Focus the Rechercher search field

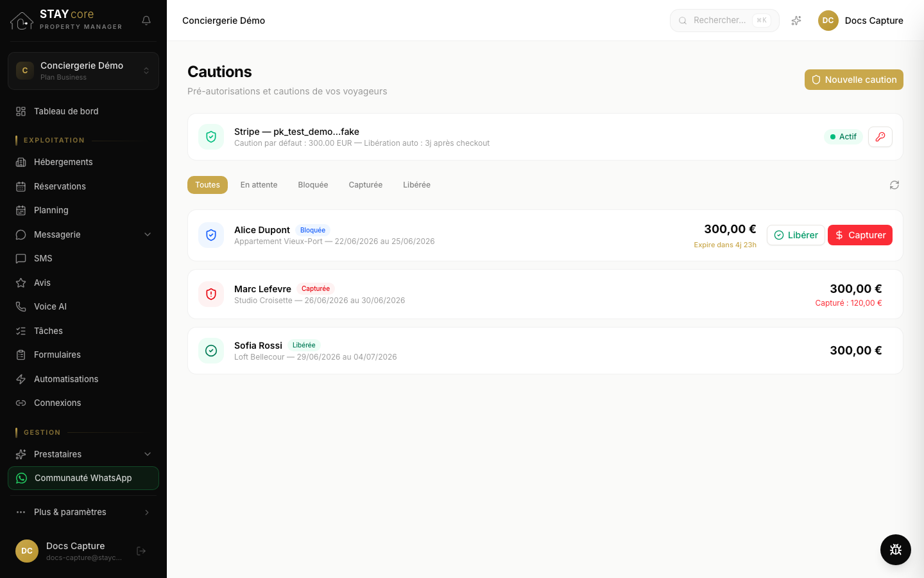(x=724, y=21)
